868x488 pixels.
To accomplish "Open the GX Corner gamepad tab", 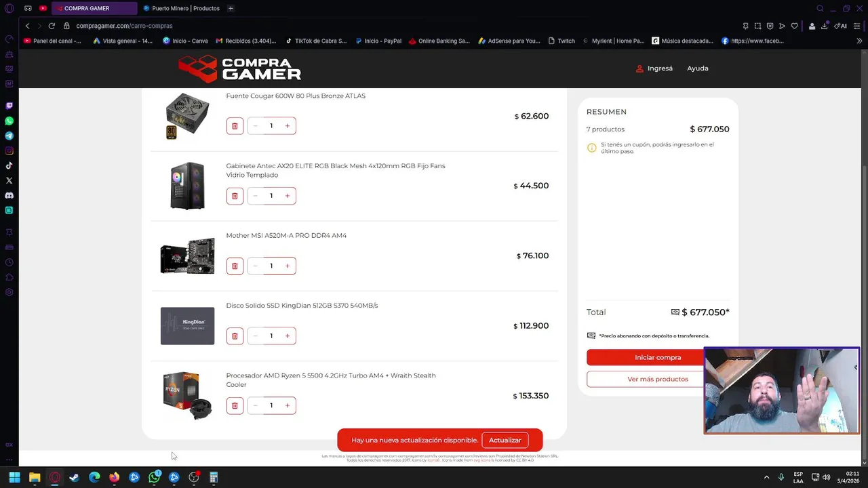I will coord(28,8).
